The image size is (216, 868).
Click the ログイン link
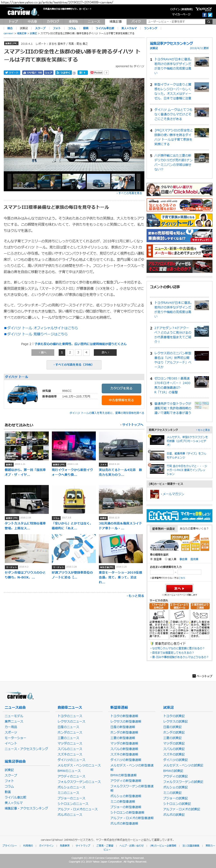click(x=175, y=9)
